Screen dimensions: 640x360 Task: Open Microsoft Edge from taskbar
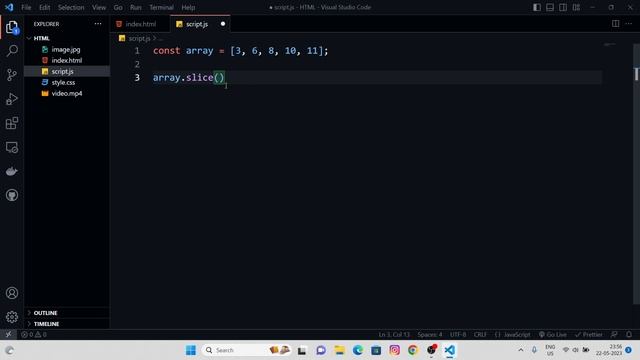(x=358, y=350)
